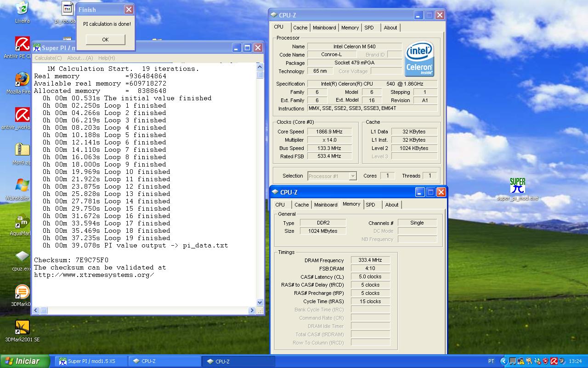
Task: Click the monitor tray icon
Action: click(513, 361)
